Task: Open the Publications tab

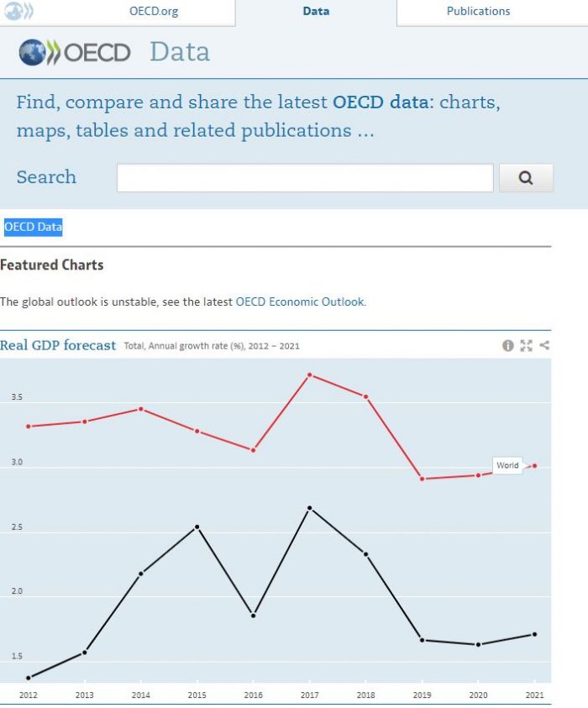Action: 477,12
